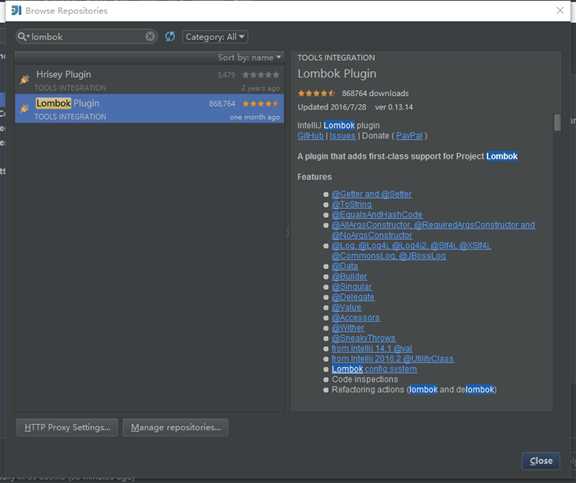
Task: Click the description panel vertical scrollbar
Action: (x=557, y=122)
